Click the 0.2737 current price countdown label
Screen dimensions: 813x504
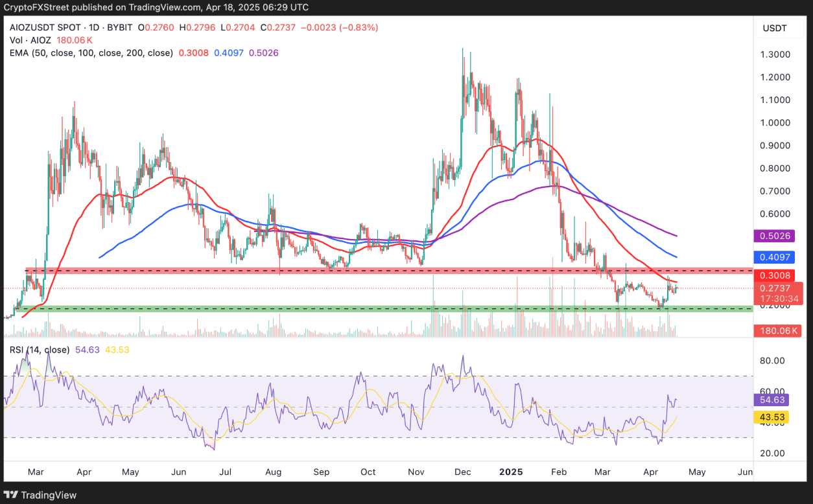tap(779, 292)
